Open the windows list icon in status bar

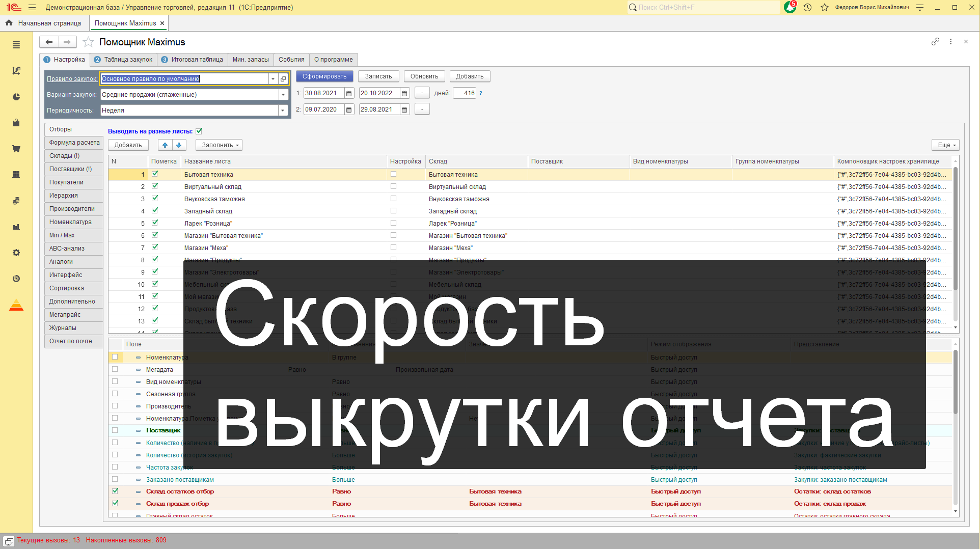pos(9,541)
